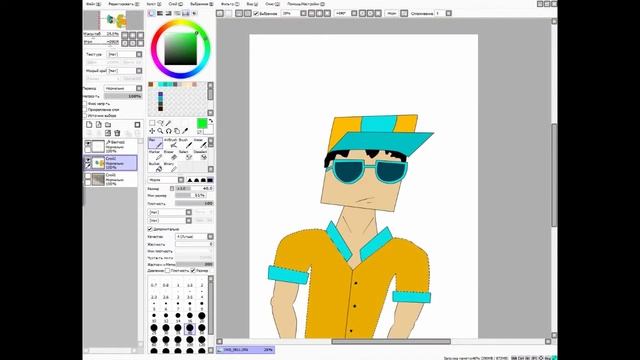
Task: Toggle the Выделение checkbox in top toolbar
Action: pyautogui.click(x=256, y=13)
